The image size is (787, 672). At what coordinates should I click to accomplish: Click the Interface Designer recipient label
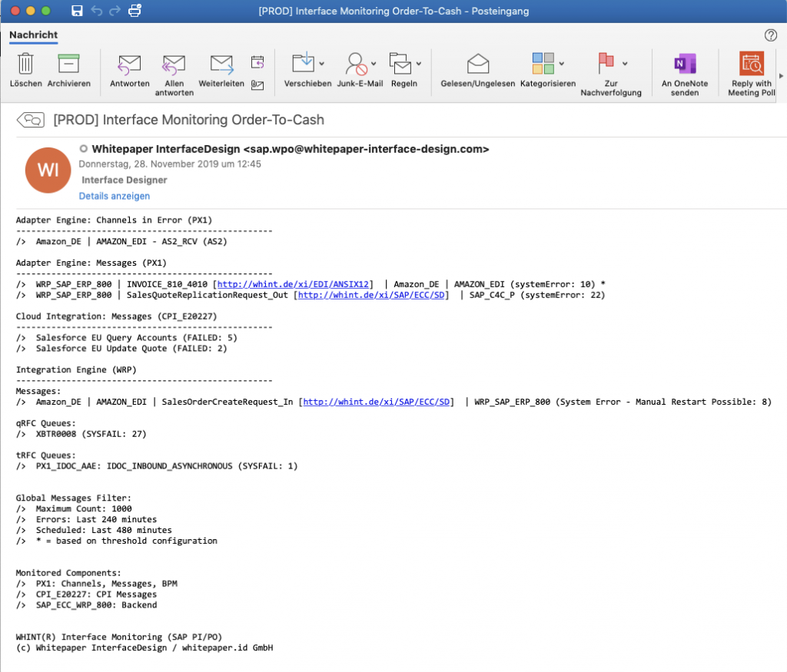click(x=125, y=180)
